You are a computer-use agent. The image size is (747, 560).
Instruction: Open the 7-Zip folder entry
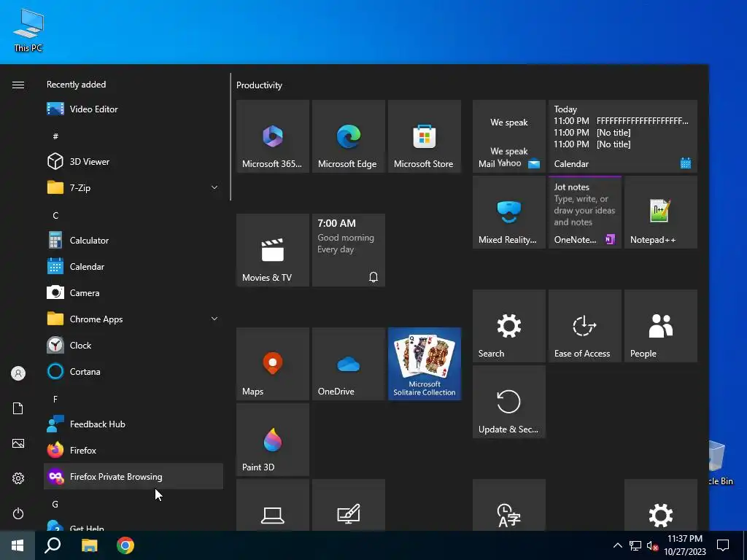tap(133, 187)
